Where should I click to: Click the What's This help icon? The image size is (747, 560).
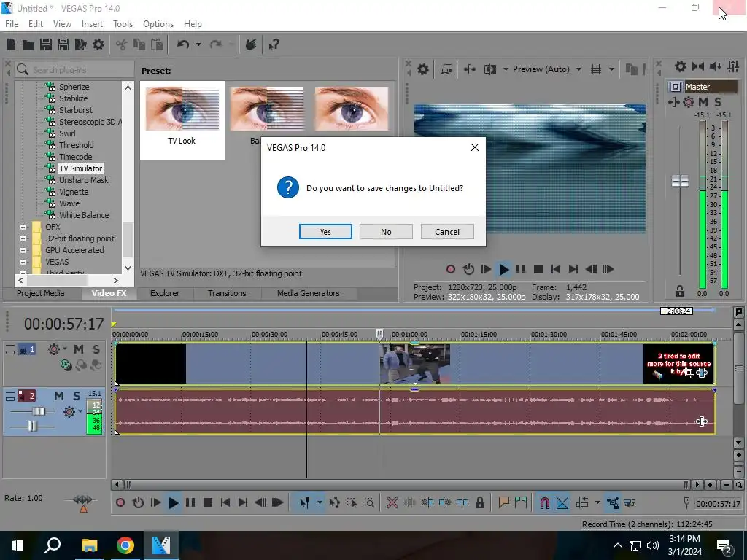coord(274,44)
